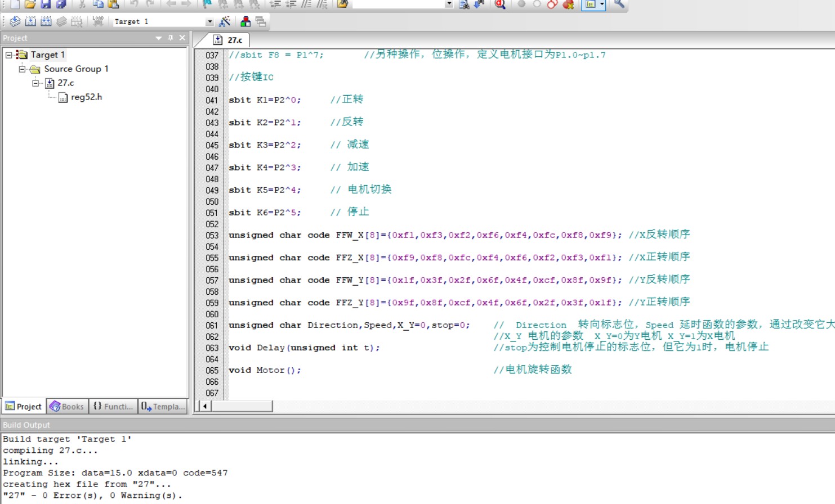This screenshot has height=504, width=835.
Task: Click the Cut scissors icon
Action: click(x=82, y=4)
